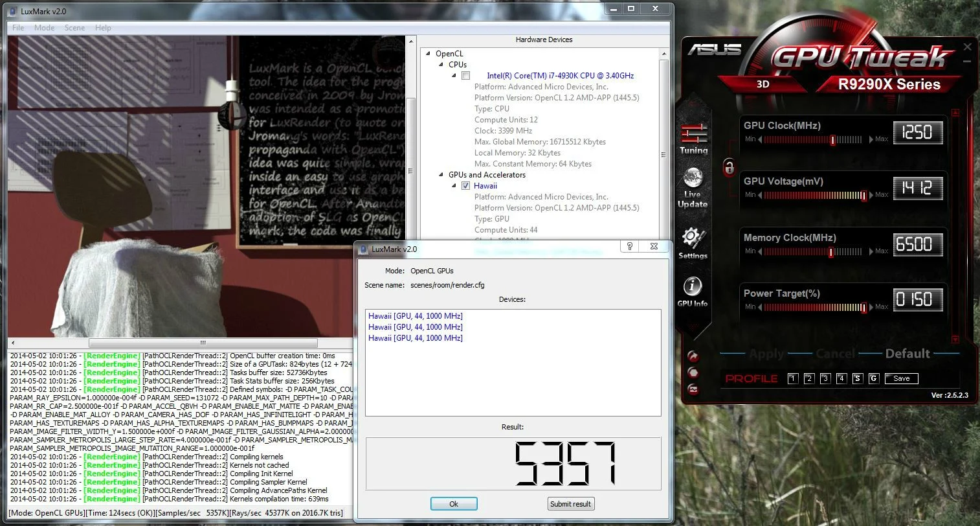Click the help question mark in result dialog
The width and height of the screenshot is (980, 526).
[630, 246]
